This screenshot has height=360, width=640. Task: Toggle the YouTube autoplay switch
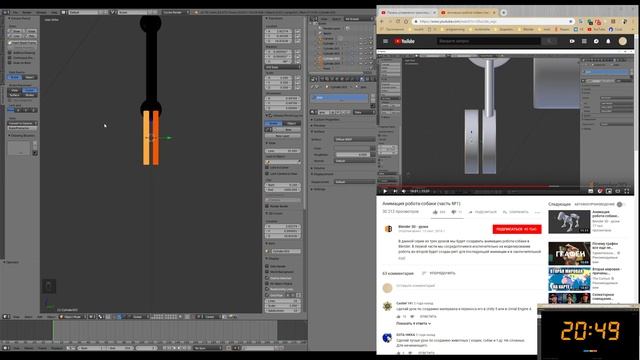coord(621,204)
